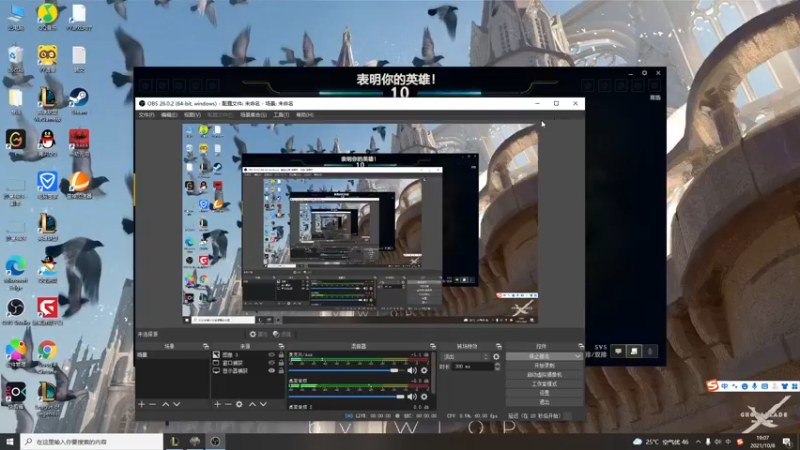Open the Help menu in OBS
The image size is (800, 450).
point(305,115)
